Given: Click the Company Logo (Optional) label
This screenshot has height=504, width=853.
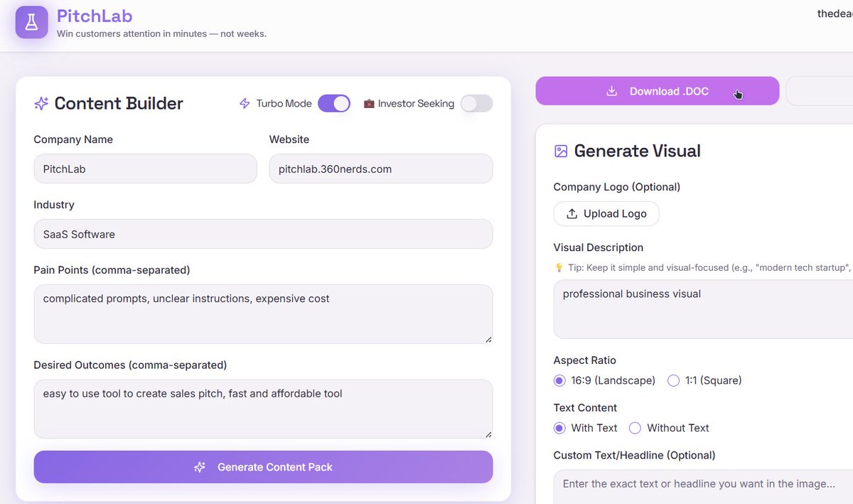Looking at the screenshot, I should point(617,187).
